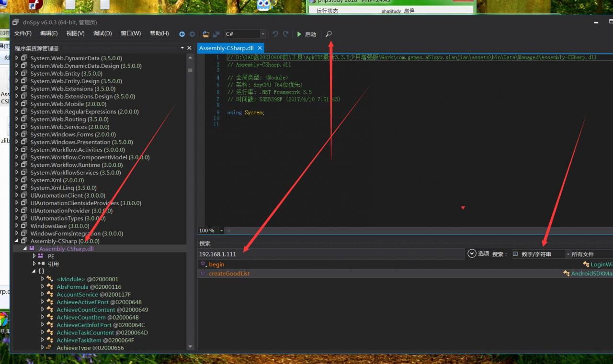Open the 编辑(E) menu

click(49, 33)
